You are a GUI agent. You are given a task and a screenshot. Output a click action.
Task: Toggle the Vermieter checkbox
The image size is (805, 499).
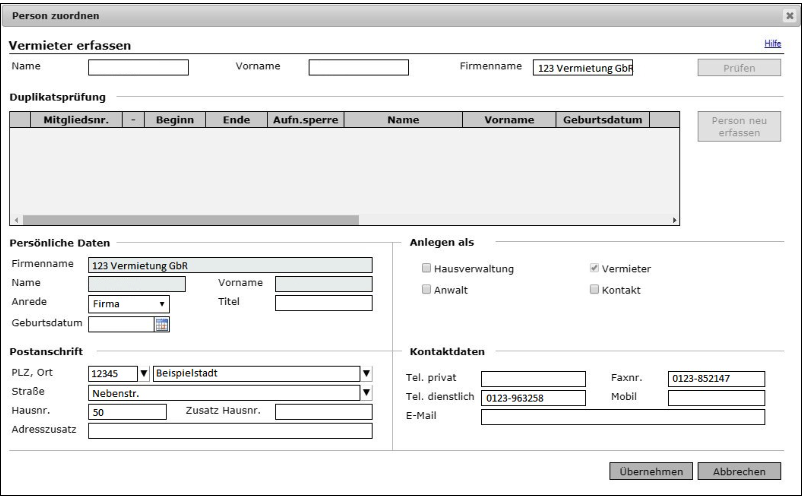pos(594,268)
